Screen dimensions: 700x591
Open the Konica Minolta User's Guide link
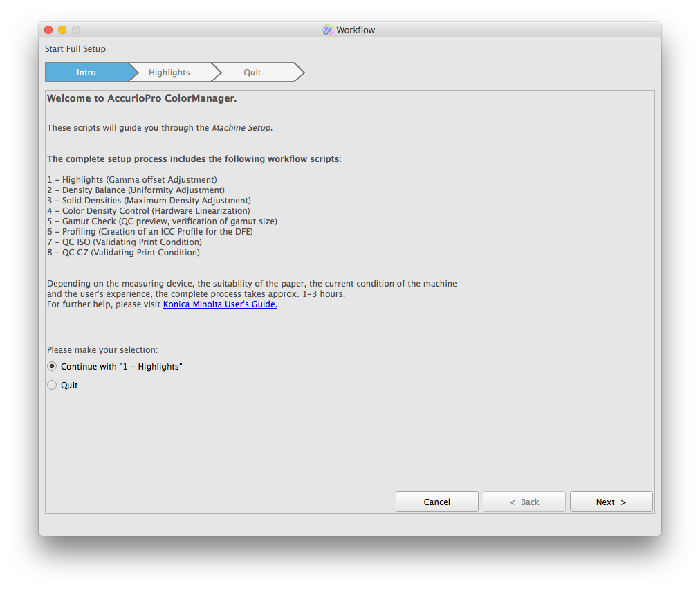pyautogui.click(x=220, y=304)
